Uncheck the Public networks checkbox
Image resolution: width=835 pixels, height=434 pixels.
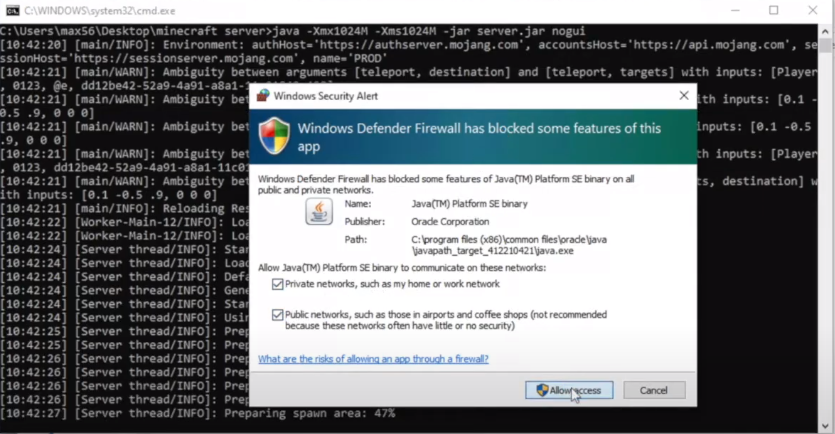[277, 315]
